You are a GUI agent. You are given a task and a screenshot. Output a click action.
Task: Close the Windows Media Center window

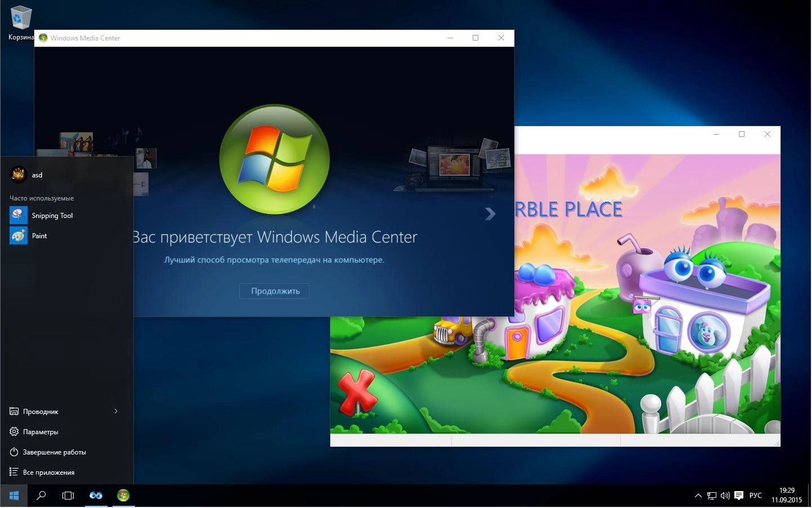(501, 38)
